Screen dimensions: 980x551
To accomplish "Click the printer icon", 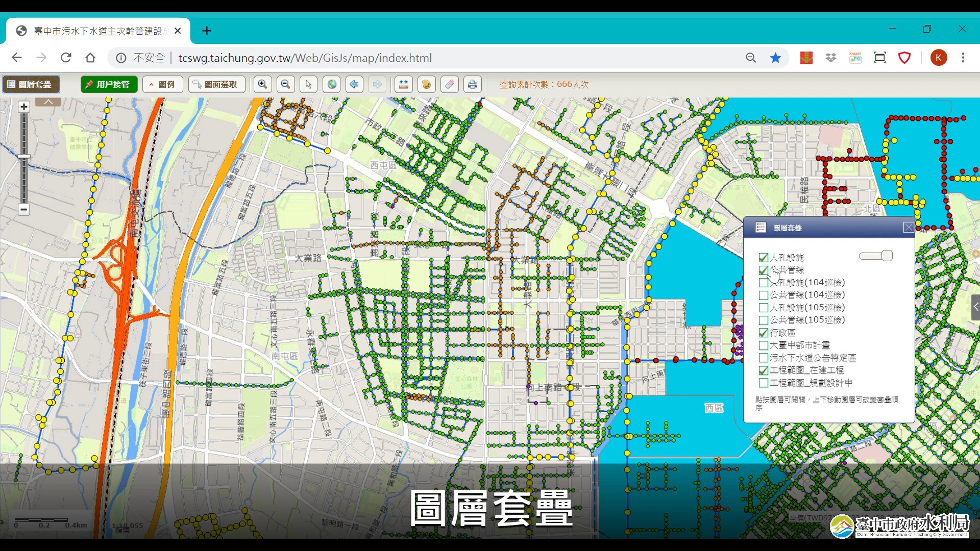I will pyautogui.click(x=473, y=84).
